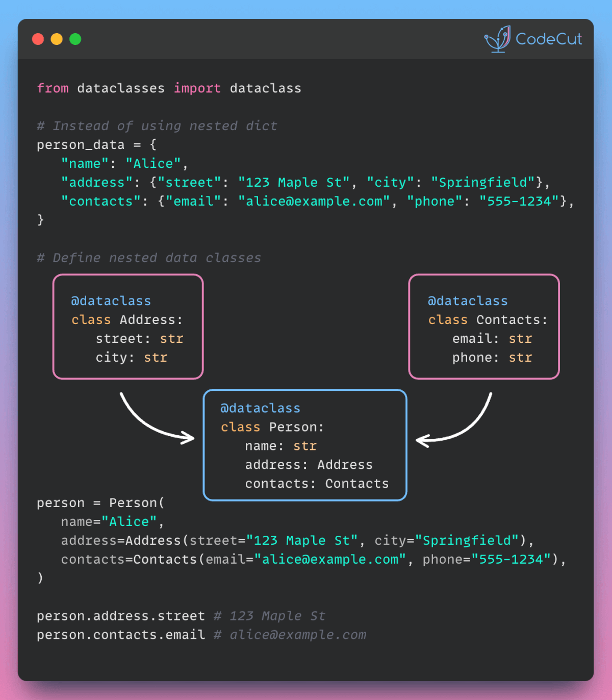Select the @dataclass decorator above Address
Viewport: 612px width, 700px height.
111,301
